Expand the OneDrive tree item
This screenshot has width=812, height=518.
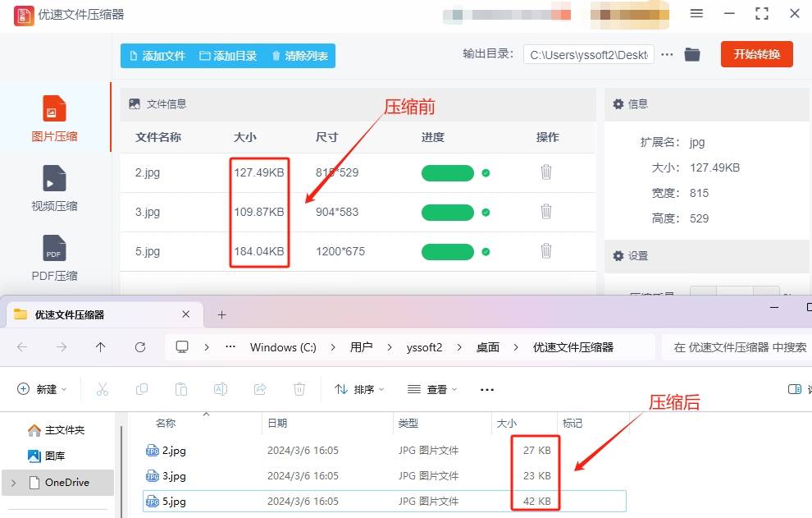click(x=14, y=483)
